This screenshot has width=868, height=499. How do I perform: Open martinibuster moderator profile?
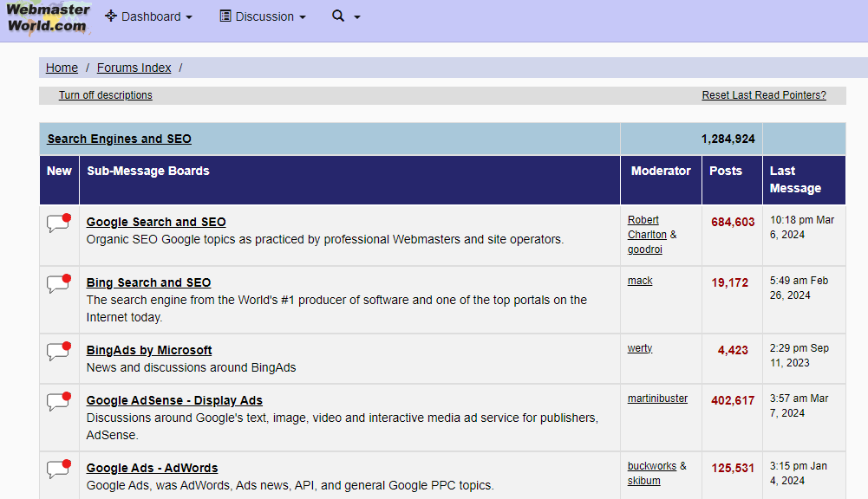(657, 399)
